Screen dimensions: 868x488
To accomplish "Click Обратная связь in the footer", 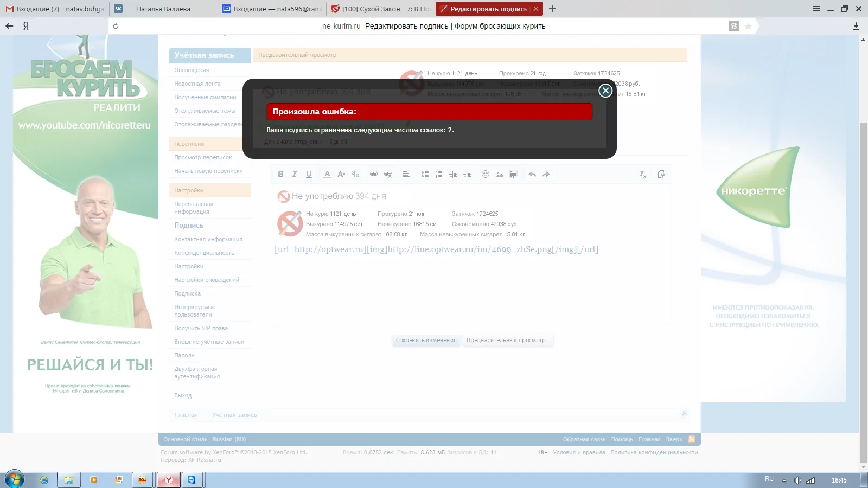I will pyautogui.click(x=584, y=439).
